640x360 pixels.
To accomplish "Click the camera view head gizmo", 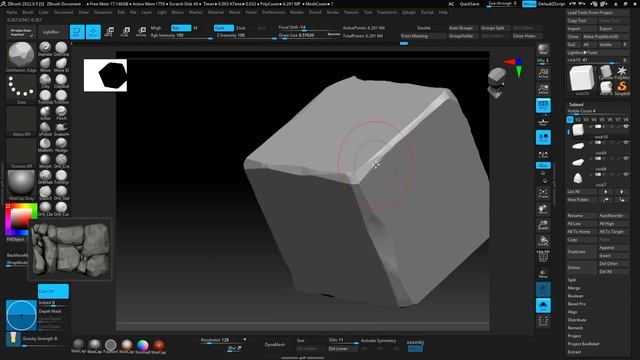I will pos(497,83).
